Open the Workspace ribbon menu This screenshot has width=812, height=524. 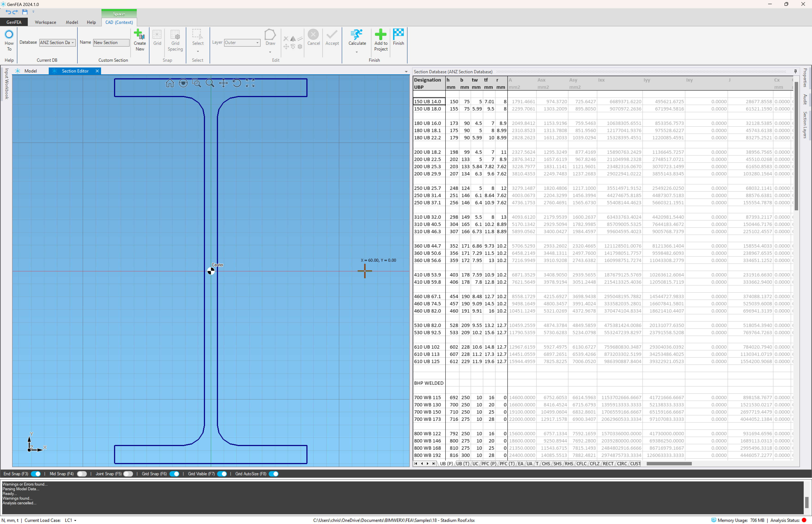[x=45, y=22]
